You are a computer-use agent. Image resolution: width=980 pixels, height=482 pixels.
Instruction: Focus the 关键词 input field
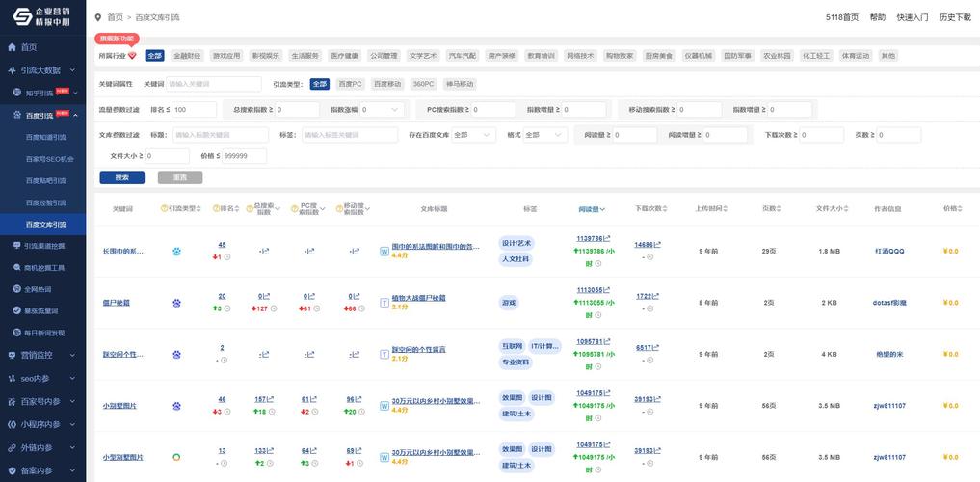pos(214,84)
